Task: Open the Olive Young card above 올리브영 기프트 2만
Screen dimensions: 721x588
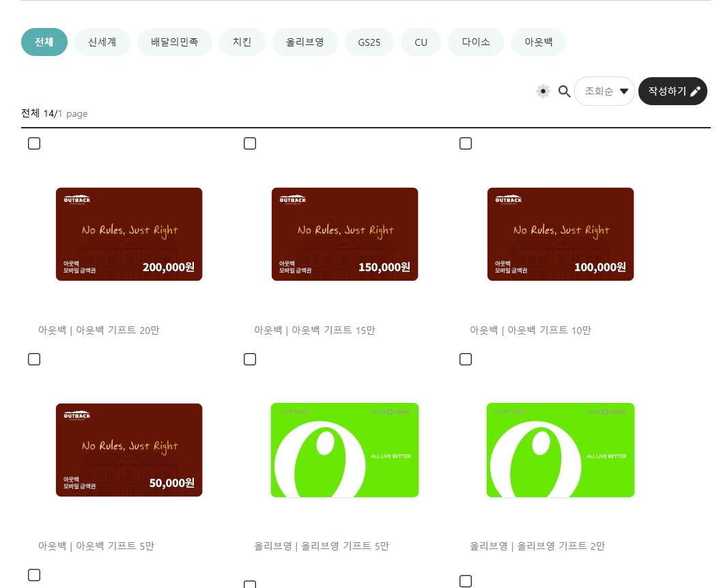Action: (561, 450)
